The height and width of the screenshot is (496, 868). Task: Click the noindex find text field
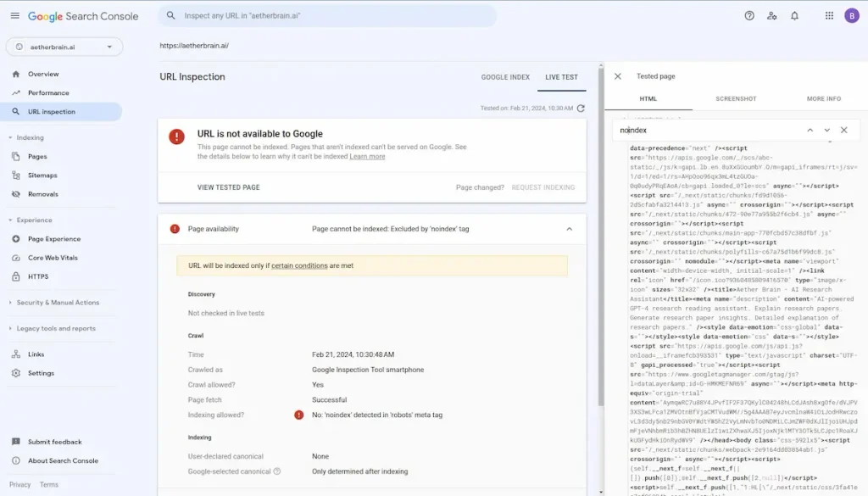click(x=709, y=130)
